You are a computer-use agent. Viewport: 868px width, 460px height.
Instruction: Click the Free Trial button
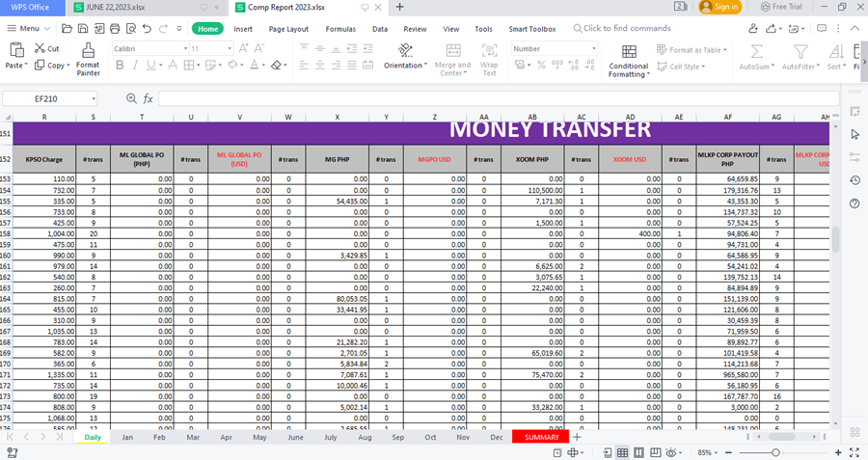pos(781,7)
